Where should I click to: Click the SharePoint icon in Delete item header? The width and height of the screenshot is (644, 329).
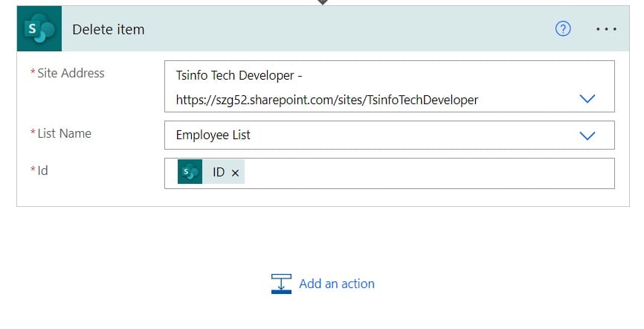click(x=39, y=29)
